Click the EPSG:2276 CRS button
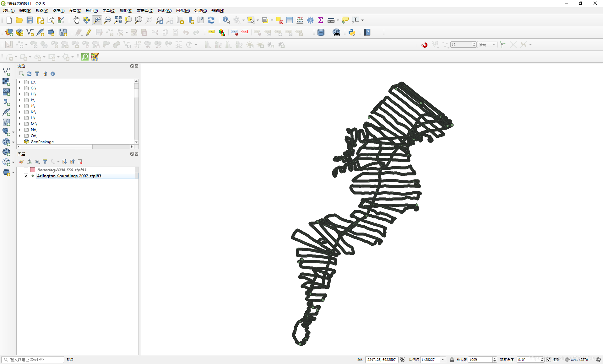The width and height of the screenshot is (603, 364). pyautogui.click(x=577, y=360)
